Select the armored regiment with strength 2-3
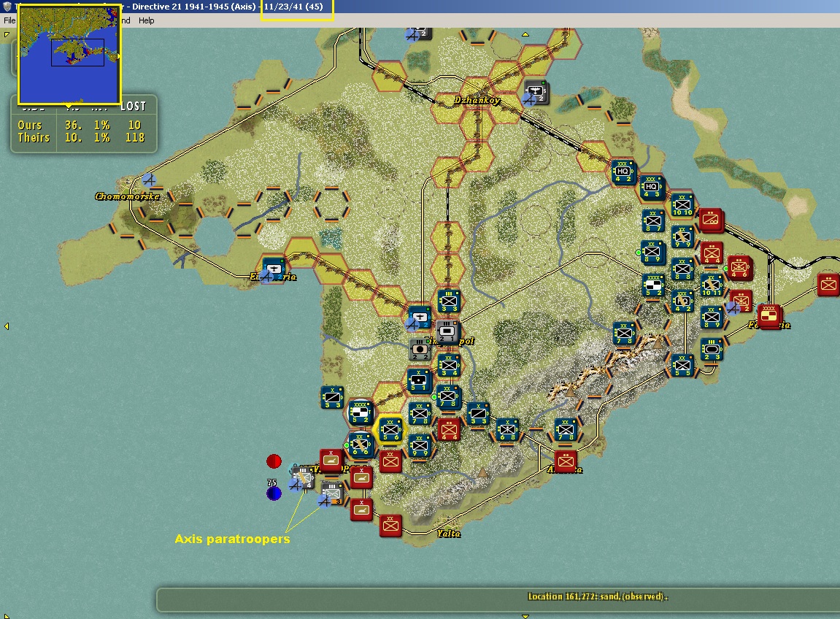Viewport: 840px width, 619px height. (712, 350)
